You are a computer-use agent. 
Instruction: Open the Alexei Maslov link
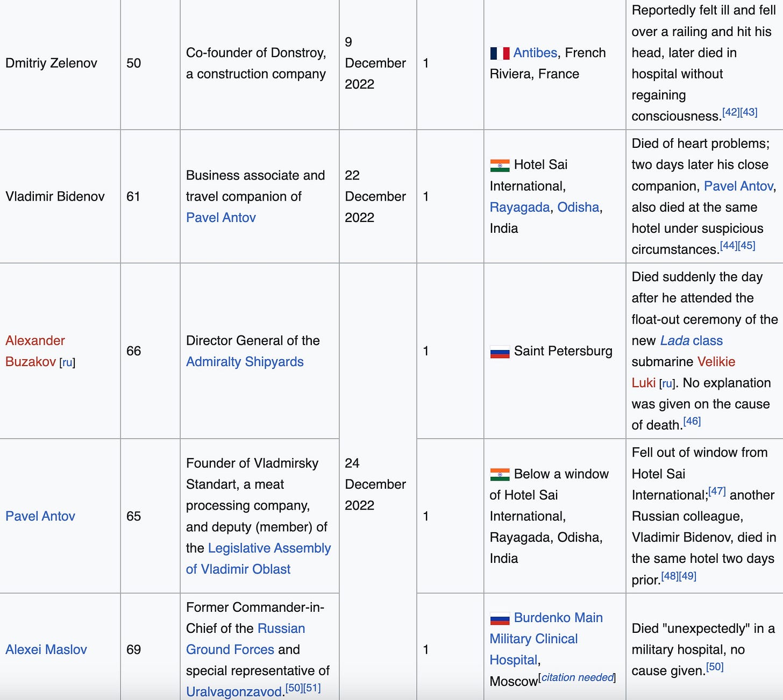[x=46, y=649]
